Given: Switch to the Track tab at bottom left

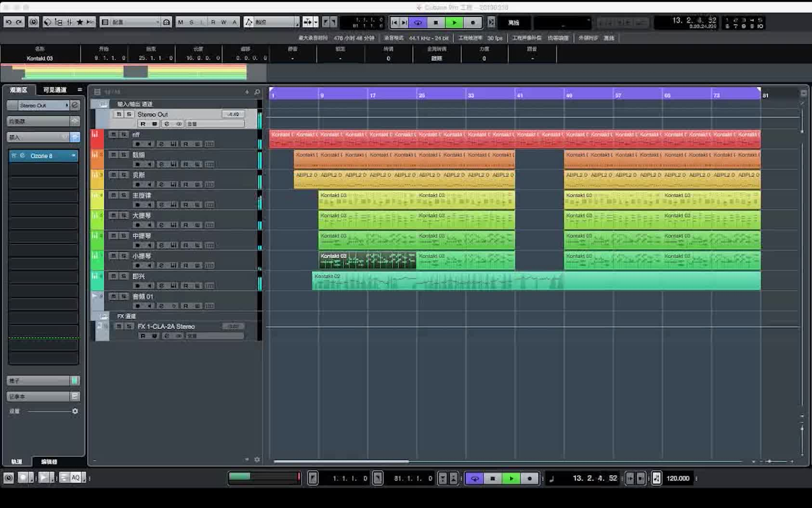Looking at the screenshot, I should coord(17,461).
